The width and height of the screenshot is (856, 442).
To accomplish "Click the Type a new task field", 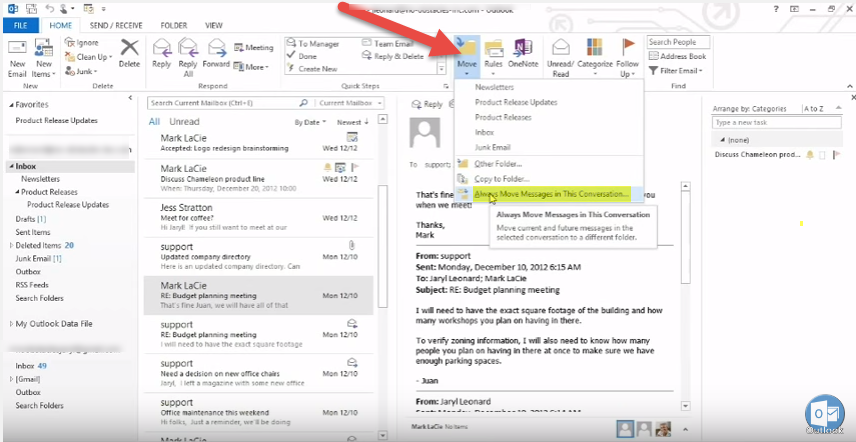I will (x=777, y=123).
